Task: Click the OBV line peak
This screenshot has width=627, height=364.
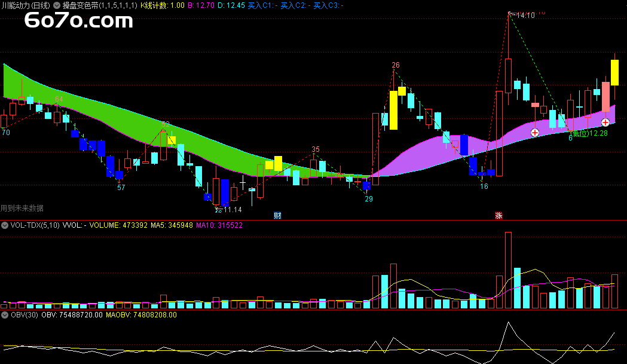Action: 508,322
